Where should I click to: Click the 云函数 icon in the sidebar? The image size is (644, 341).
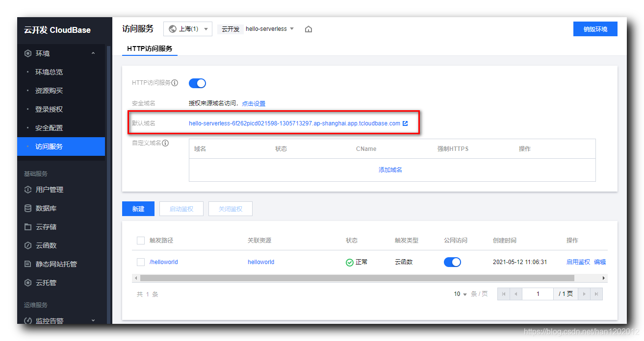click(28, 245)
